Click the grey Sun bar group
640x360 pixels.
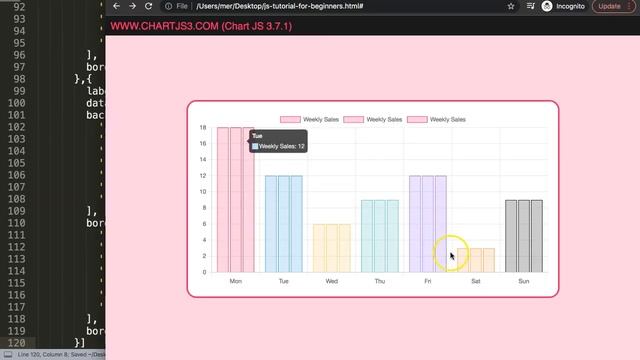click(524, 236)
